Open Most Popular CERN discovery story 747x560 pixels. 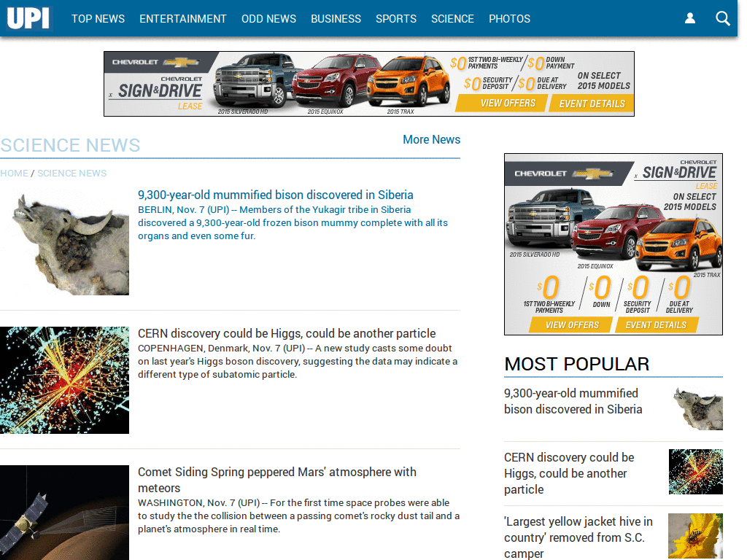(569, 473)
